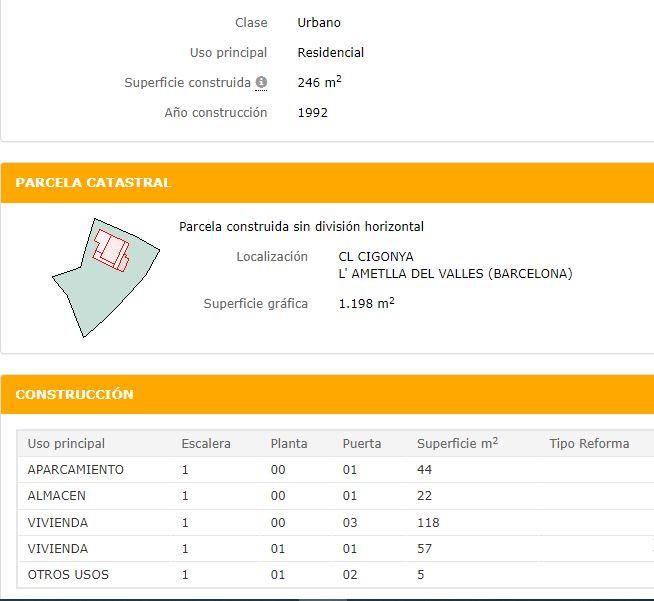Click the Tipo Reforma column header
654x601 pixels.
tap(589, 444)
